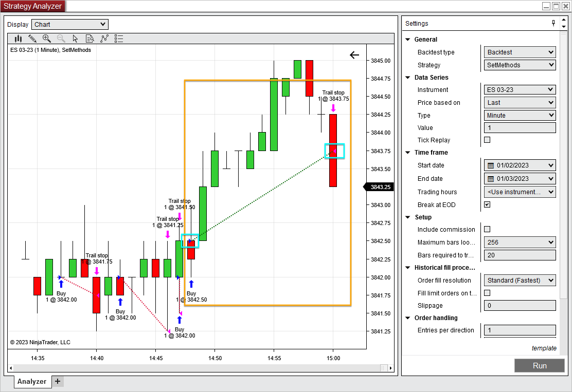This screenshot has height=392, width=572.
Task: Enable Fill limit orders on touch
Action: click(x=487, y=293)
